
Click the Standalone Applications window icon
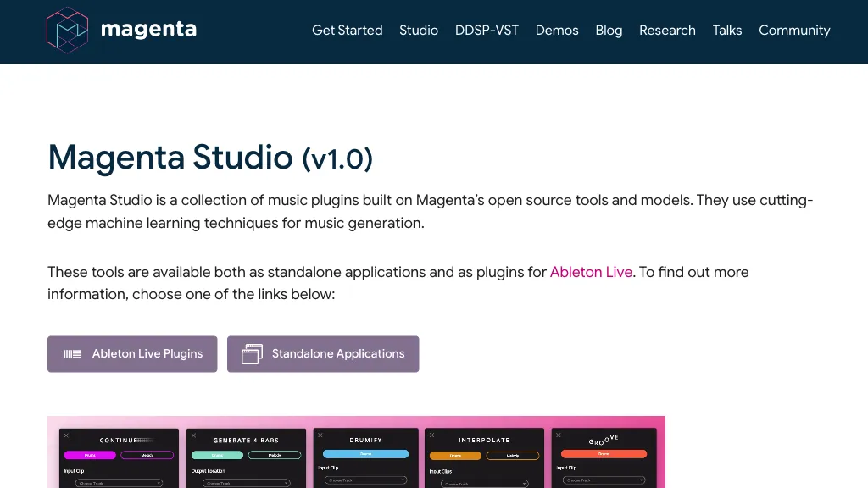pos(252,353)
